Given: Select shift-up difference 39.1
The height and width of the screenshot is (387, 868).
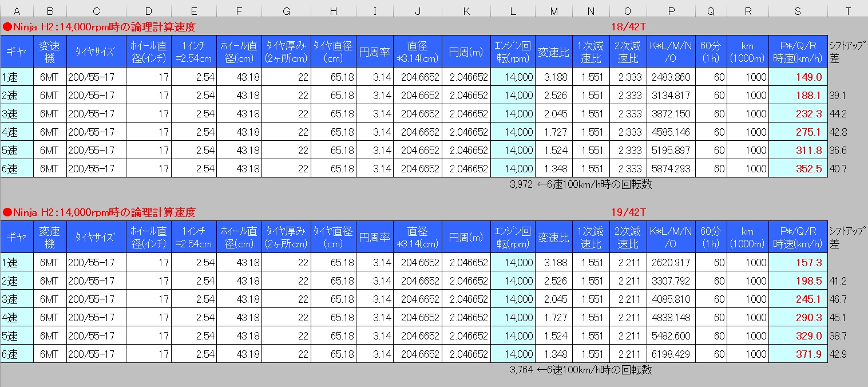Looking at the screenshot, I should tap(838, 96).
